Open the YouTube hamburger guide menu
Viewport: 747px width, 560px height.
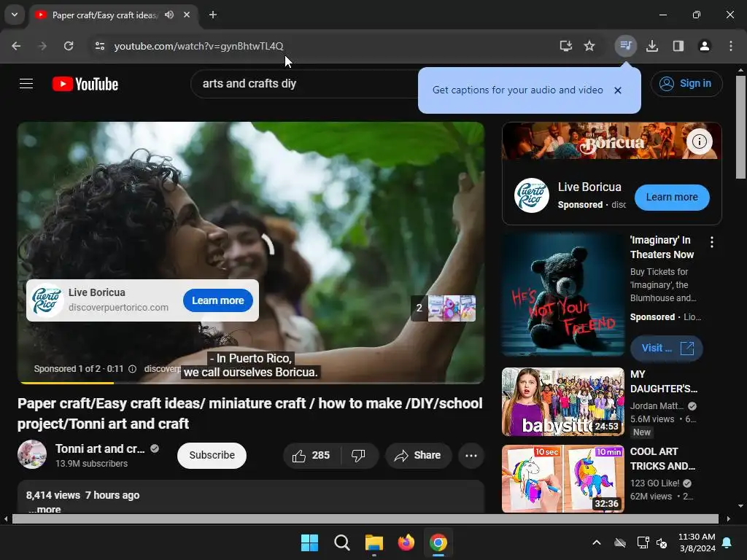click(x=26, y=84)
